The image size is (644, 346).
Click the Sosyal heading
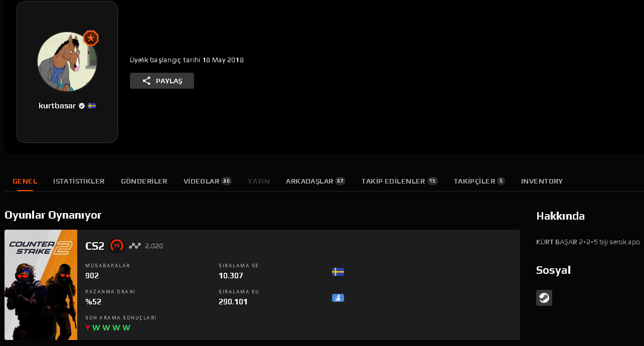tap(553, 270)
